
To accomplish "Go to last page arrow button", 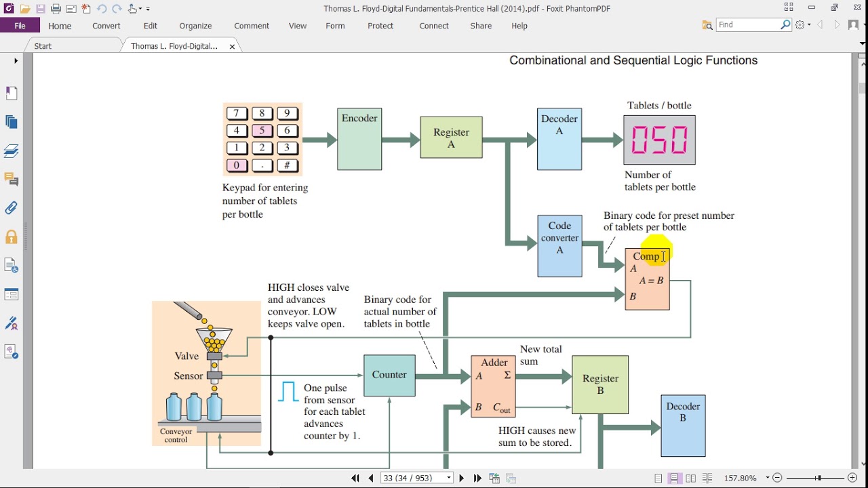I will (477, 478).
